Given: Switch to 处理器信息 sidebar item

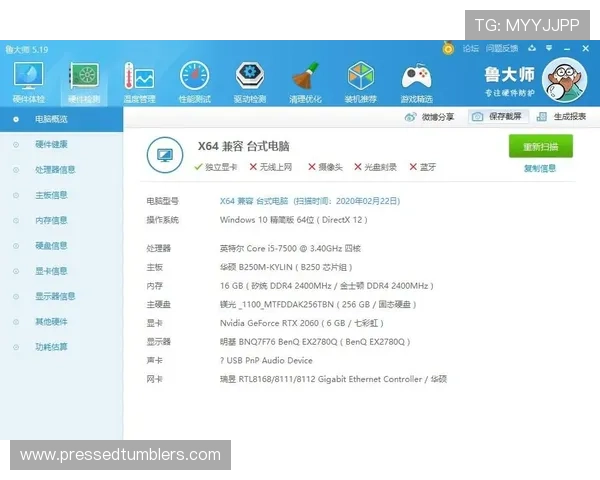Looking at the screenshot, I should click(x=55, y=170).
